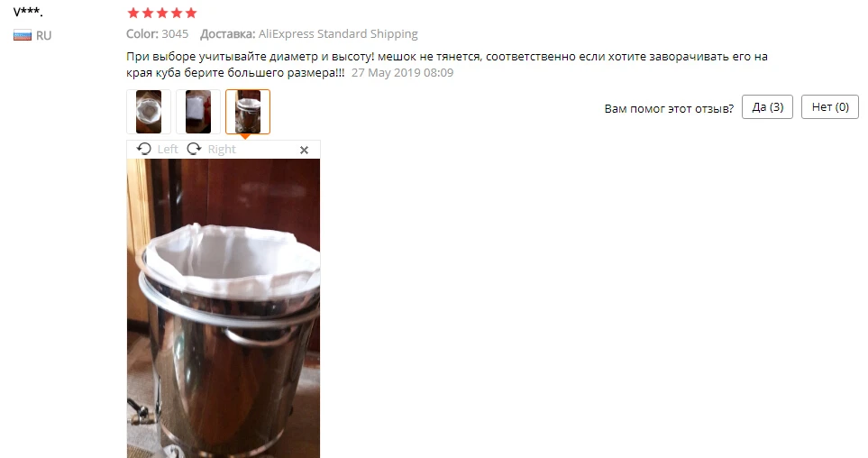Click the Russian flag icon
Image resolution: width=868 pixels, height=458 pixels.
pyautogui.click(x=23, y=36)
